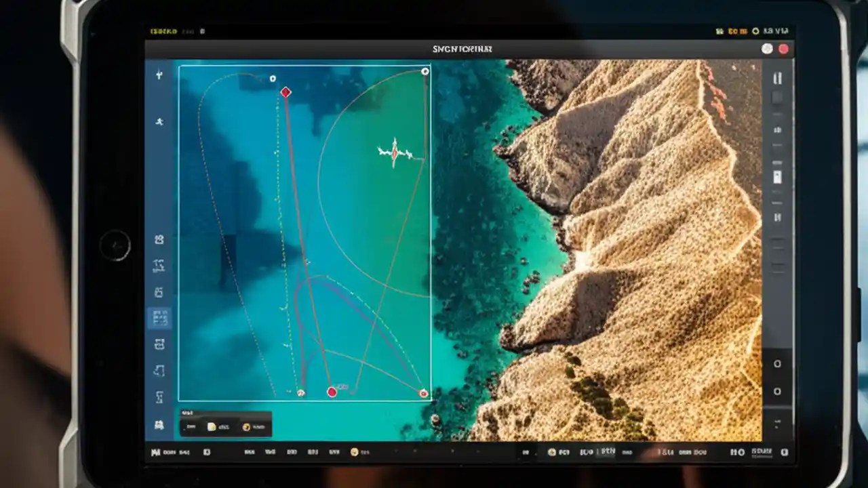The width and height of the screenshot is (868, 488).
Task: Select the pause icon on the right toolbar
Action: click(x=777, y=77)
